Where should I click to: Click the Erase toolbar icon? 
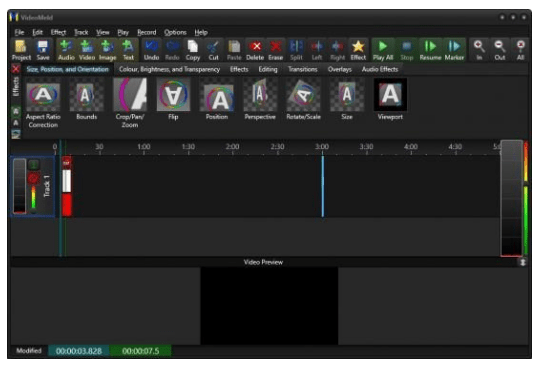pyautogui.click(x=276, y=50)
